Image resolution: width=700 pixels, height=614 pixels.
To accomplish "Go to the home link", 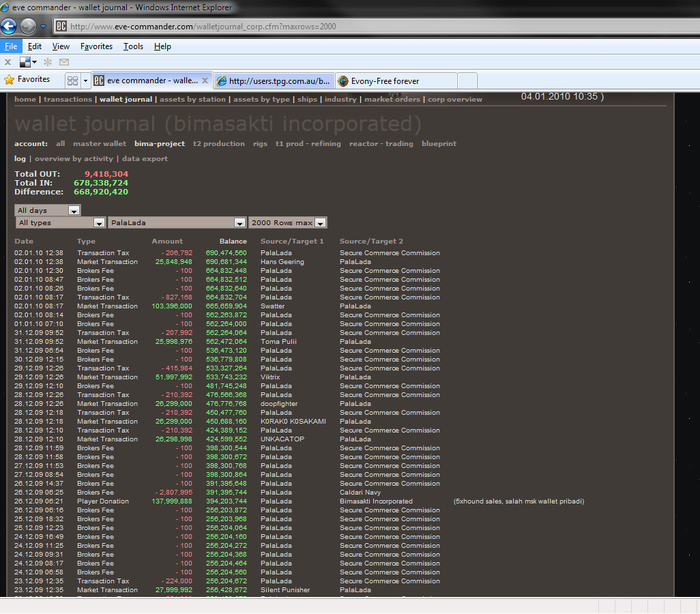I will pos(25,99).
